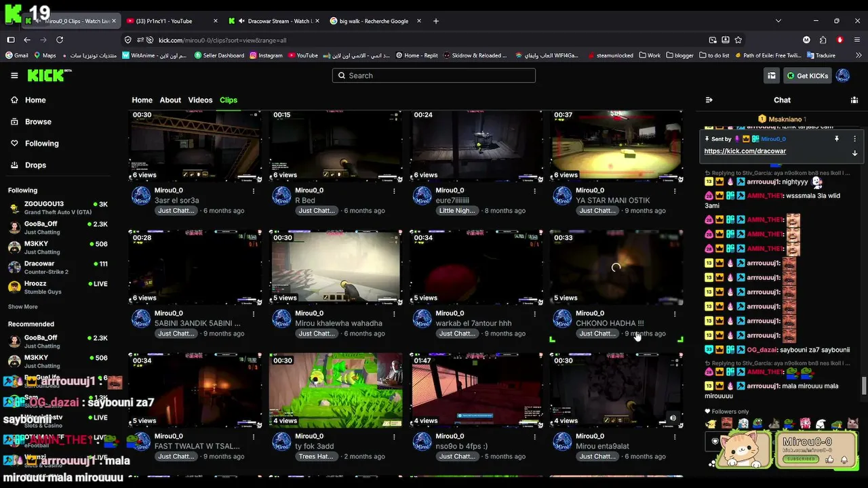Click the chat scrollbar thumb
868x488 pixels.
click(863, 385)
